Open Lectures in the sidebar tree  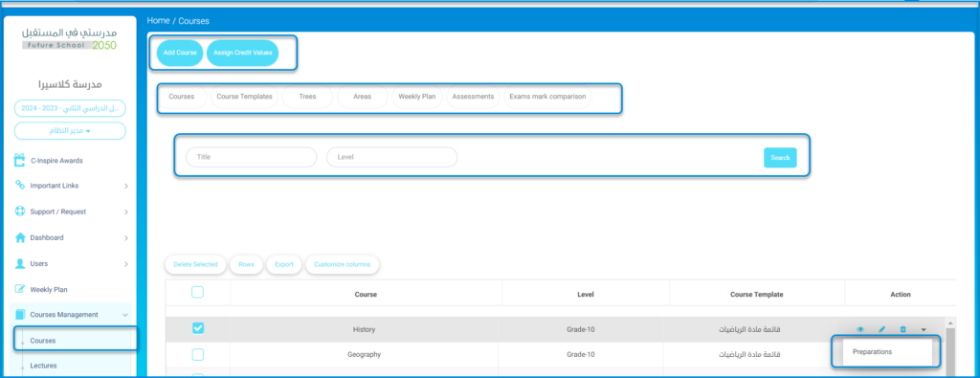[44, 366]
